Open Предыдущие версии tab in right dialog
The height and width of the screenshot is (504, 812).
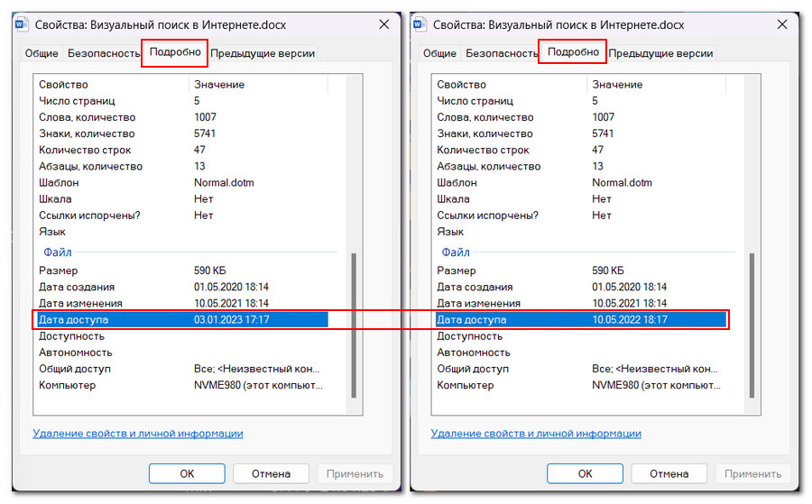pos(660,53)
